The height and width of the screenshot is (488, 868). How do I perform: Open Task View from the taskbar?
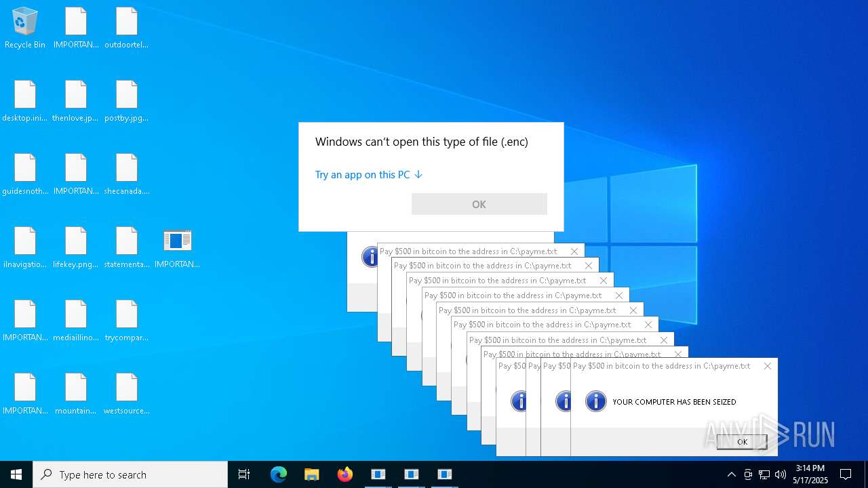[x=244, y=474]
